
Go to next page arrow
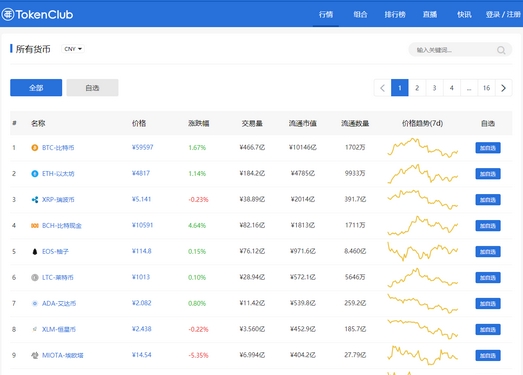coord(503,88)
